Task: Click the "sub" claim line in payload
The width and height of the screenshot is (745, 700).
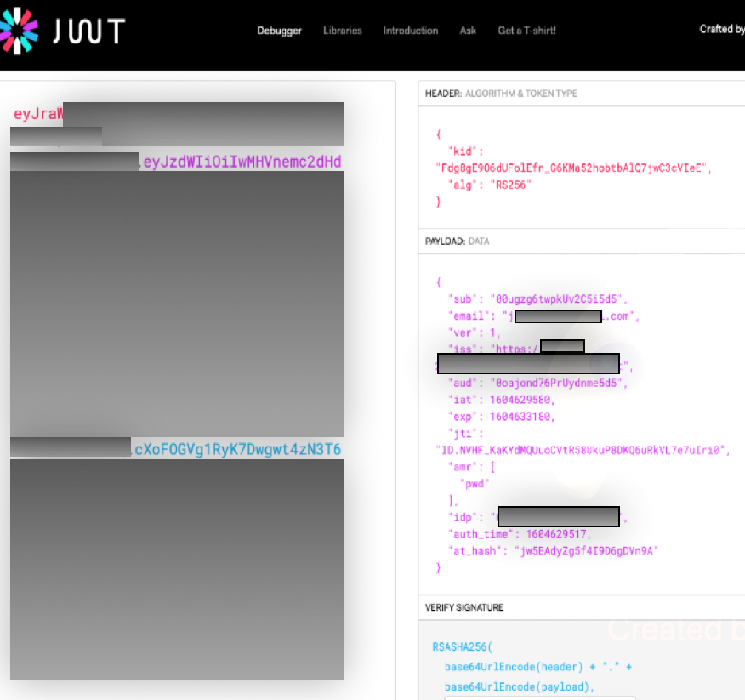Action: (x=536, y=299)
